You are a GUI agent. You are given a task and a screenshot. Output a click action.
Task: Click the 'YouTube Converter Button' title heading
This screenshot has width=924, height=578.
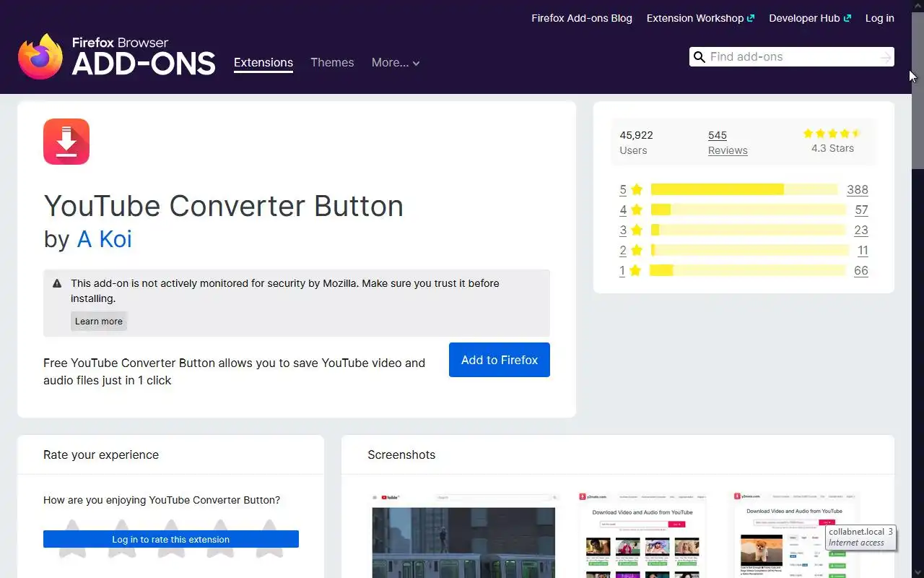click(x=224, y=206)
